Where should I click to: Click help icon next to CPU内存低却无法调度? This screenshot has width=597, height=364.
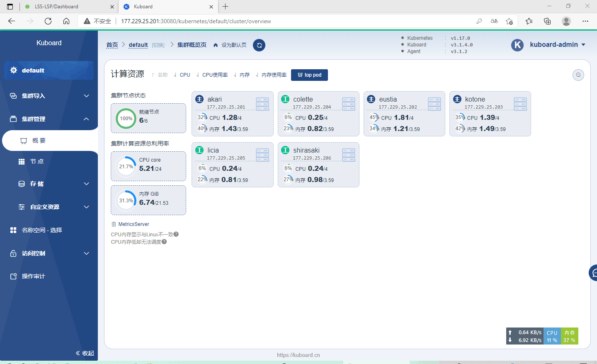[x=164, y=242]
